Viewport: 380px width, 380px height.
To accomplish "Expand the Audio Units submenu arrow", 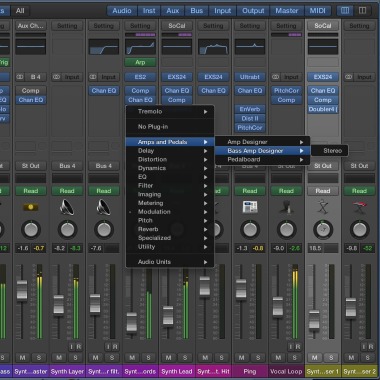I will coord(206,262).
